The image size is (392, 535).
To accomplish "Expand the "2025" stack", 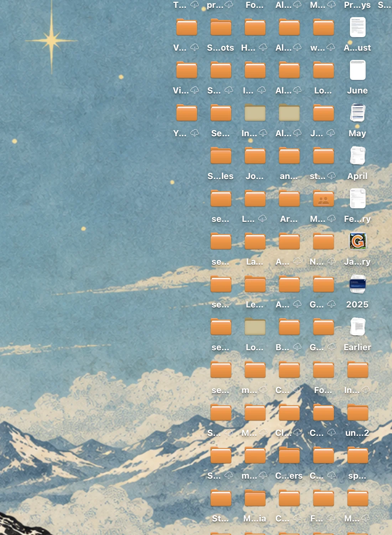I will click(357, 284).
